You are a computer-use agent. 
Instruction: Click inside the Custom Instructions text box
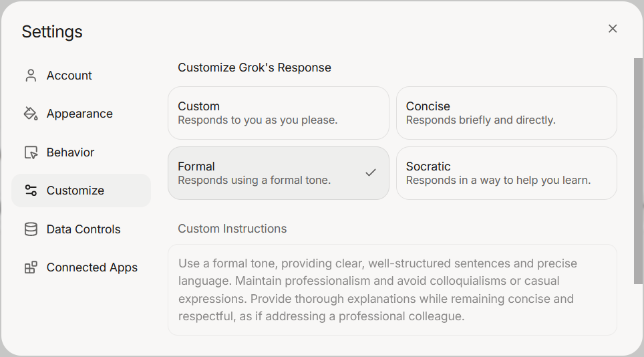tap(392, 289)
